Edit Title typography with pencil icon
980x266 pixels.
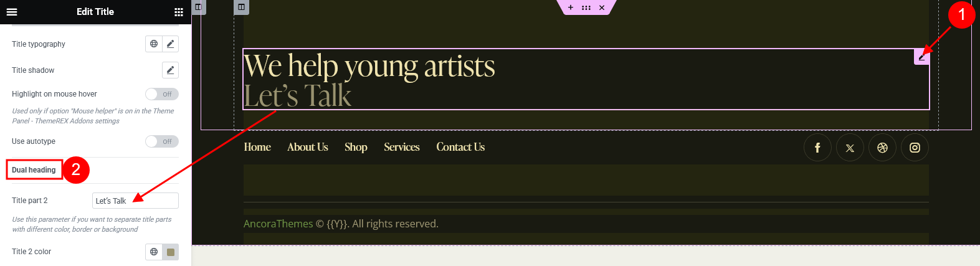click(170, 44)
